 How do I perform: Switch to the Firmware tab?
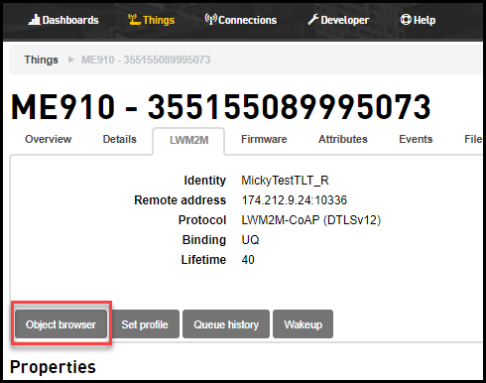[264, 139]
